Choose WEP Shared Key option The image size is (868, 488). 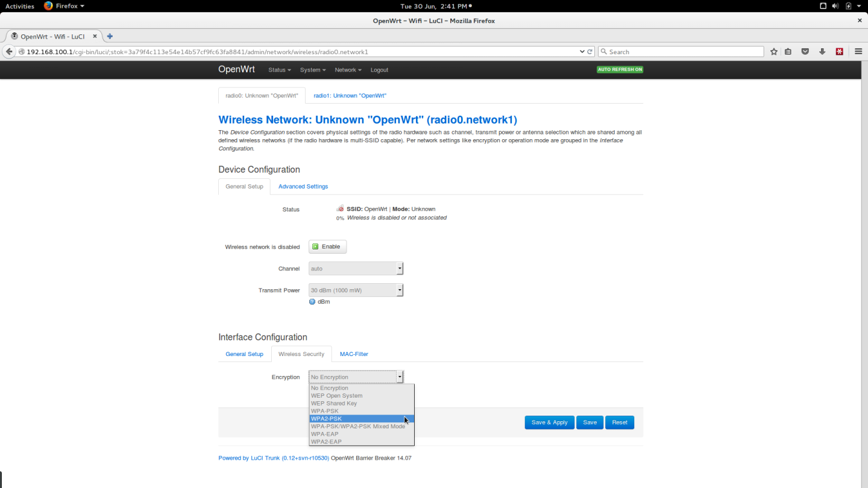click(362, 404)
